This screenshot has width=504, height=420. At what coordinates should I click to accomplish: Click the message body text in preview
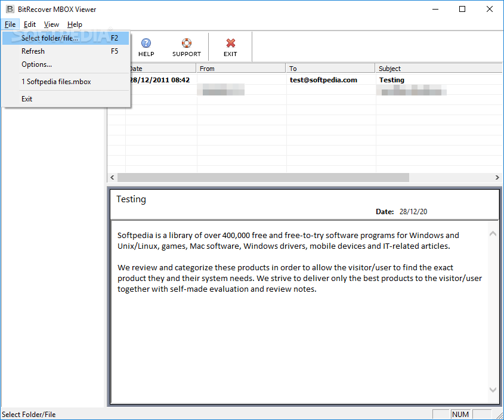299,262
